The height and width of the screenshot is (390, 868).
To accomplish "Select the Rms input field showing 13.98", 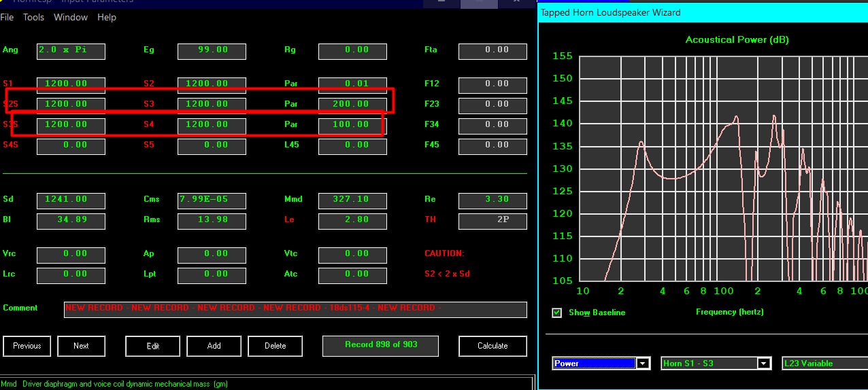I will (x=212, y=221).
